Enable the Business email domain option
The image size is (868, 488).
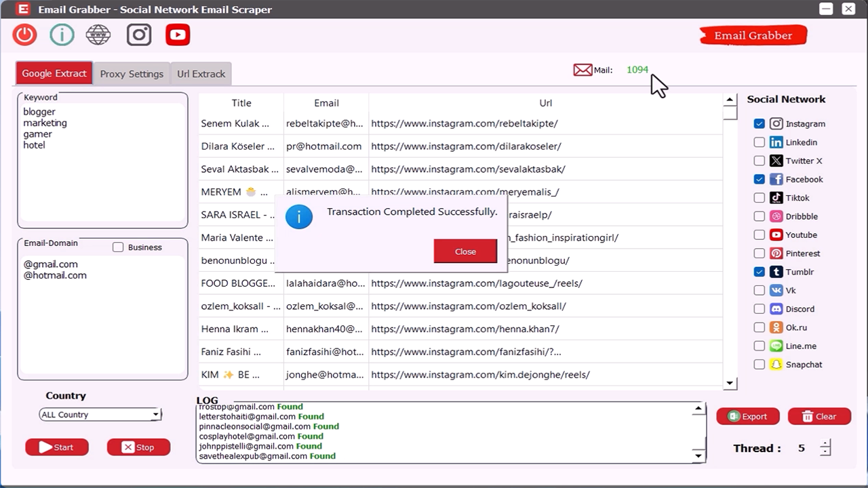(117, 247)
